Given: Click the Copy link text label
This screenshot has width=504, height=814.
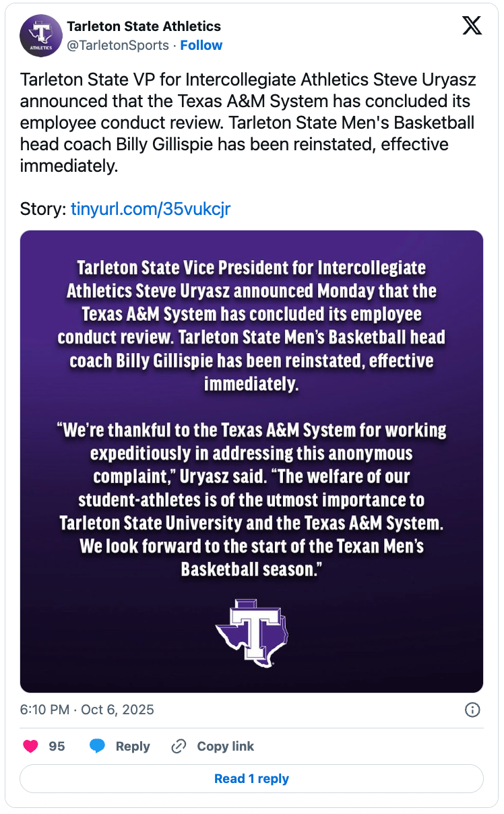Looking at the screenshot, I should [225, 746].
